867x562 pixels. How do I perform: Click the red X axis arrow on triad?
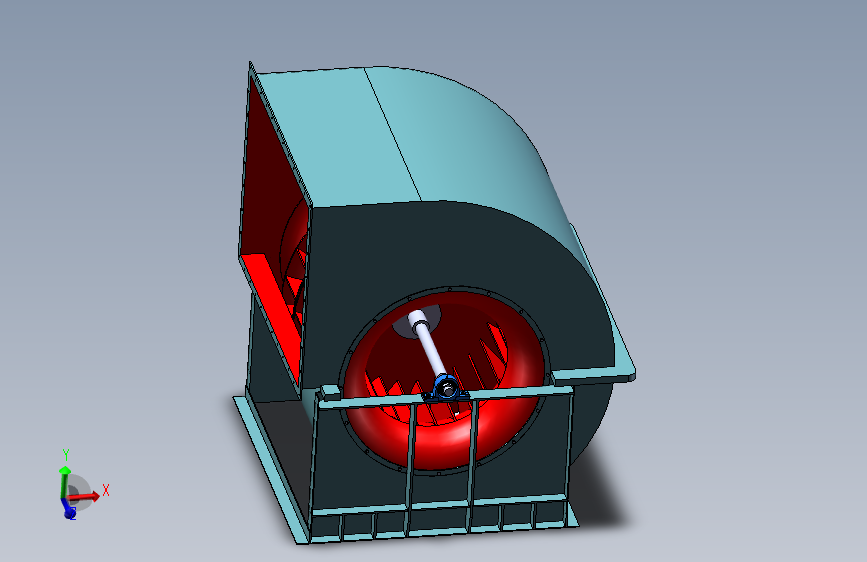point(86,496)
